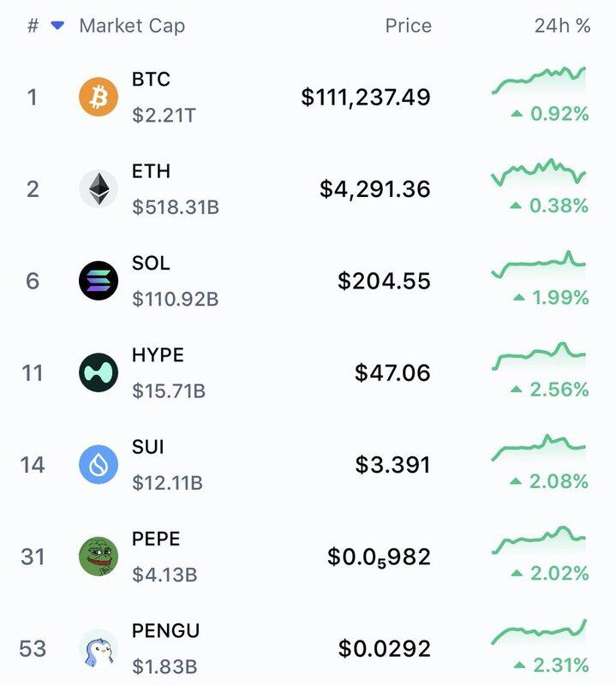This screenshot has width=616, height=685.
Task: Click the Ethereum logo icon
Action: click(x=99, y=188)
